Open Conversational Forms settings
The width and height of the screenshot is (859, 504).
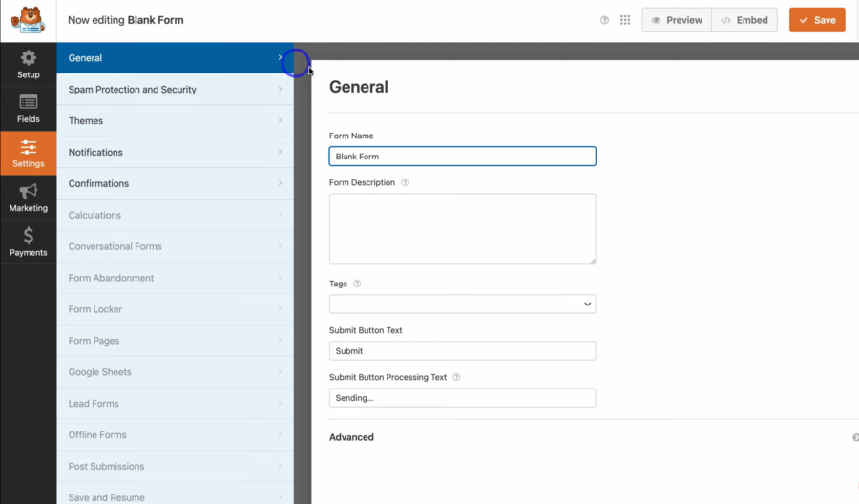[x=176, y=246]
